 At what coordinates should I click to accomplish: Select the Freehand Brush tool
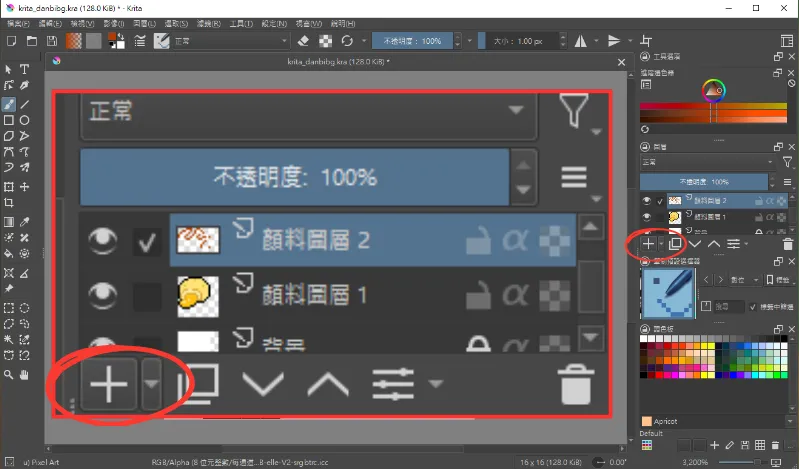(x=9, y=104)
